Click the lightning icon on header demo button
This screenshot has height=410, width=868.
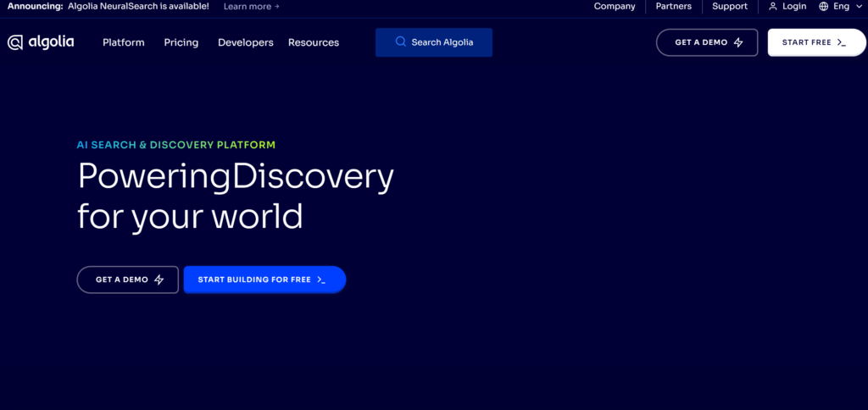point(738,42)
